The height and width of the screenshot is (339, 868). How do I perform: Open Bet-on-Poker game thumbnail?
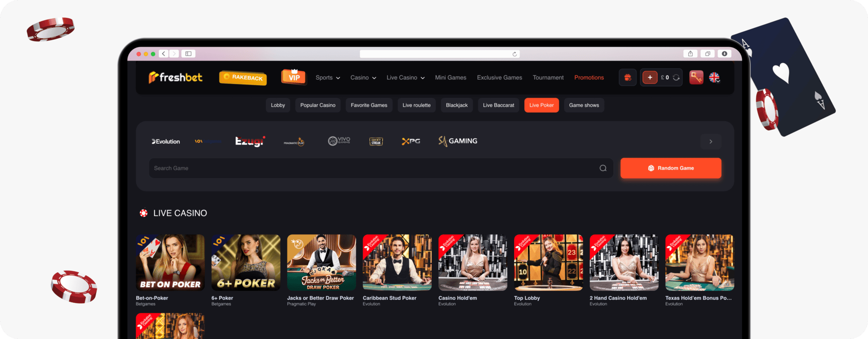click(x=170, y=263)
